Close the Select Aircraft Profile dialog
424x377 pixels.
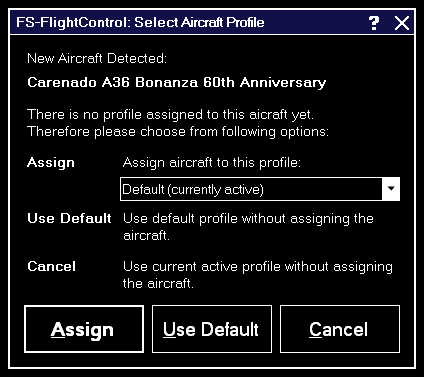click(x=402, y=23)
